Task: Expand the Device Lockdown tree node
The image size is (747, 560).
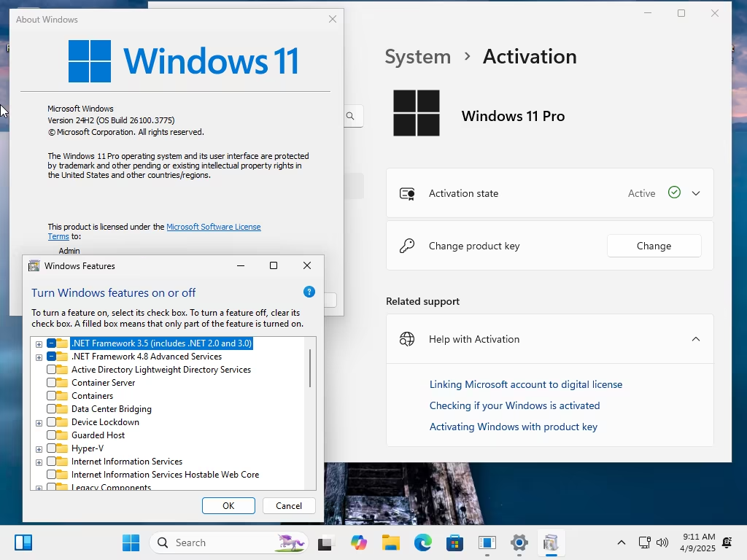Action: click(39, 423)
